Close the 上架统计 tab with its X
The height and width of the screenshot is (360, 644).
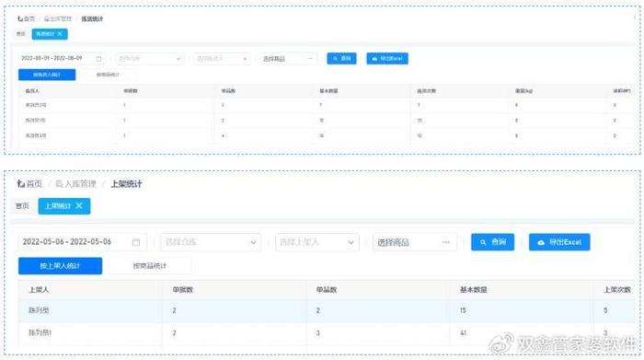[x=79, y=205]
